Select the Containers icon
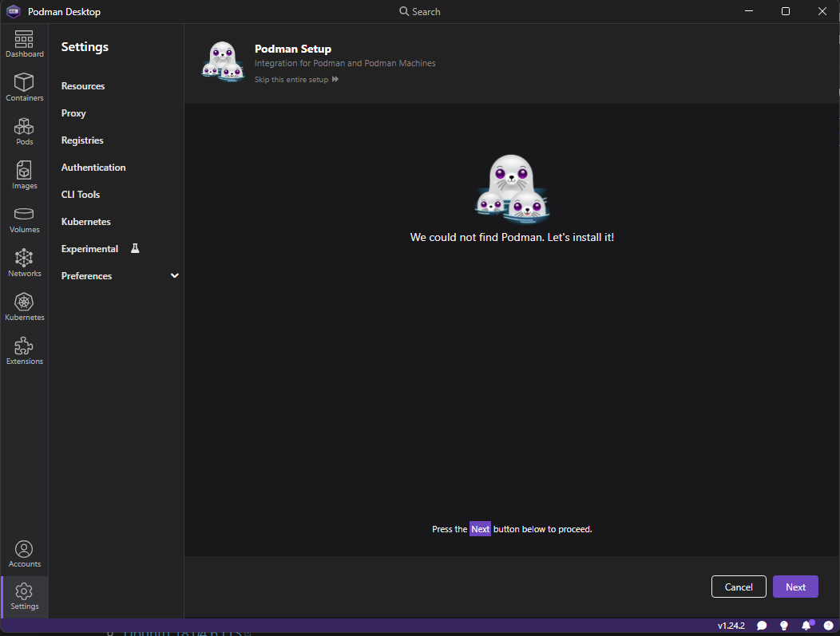This screenshot has height=636, width=840. tap(24, 88)
